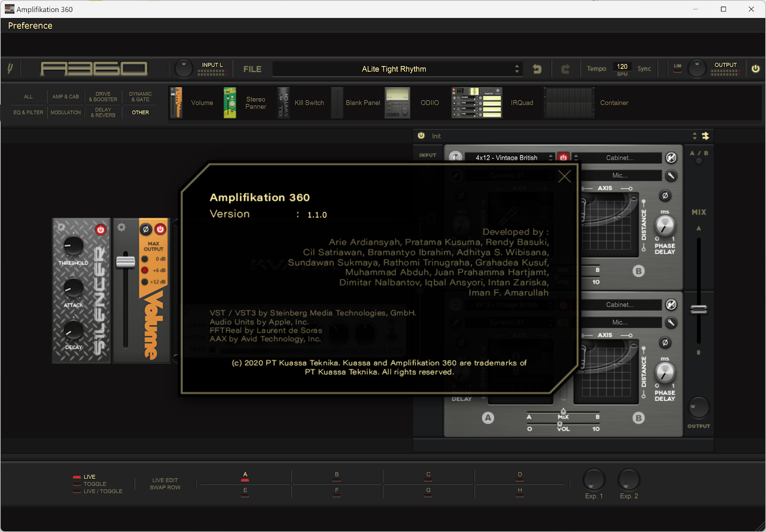
Task: Click the Silencer THRESHOLD knob
Action: [74, 246]
